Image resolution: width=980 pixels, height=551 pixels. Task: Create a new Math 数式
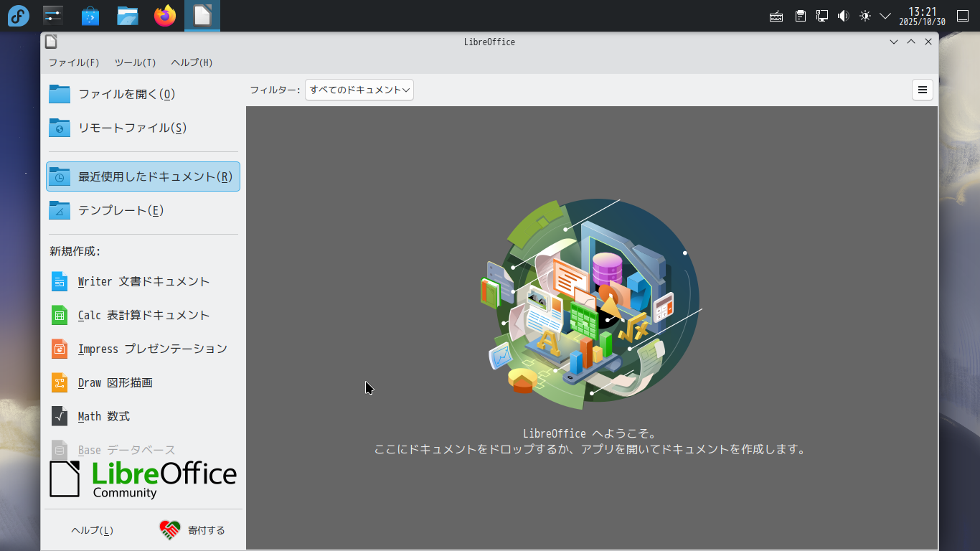coord(143,416)
